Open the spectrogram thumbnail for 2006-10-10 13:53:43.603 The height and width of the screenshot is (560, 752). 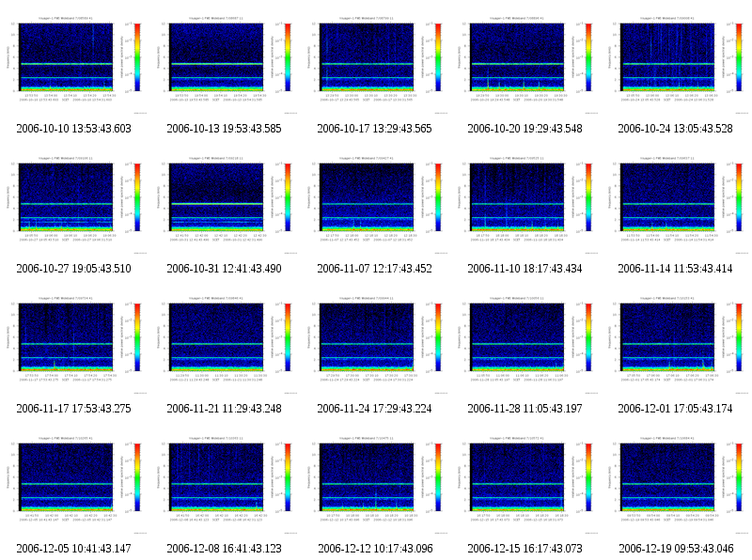pyautogui.click(x=76, y=64)
